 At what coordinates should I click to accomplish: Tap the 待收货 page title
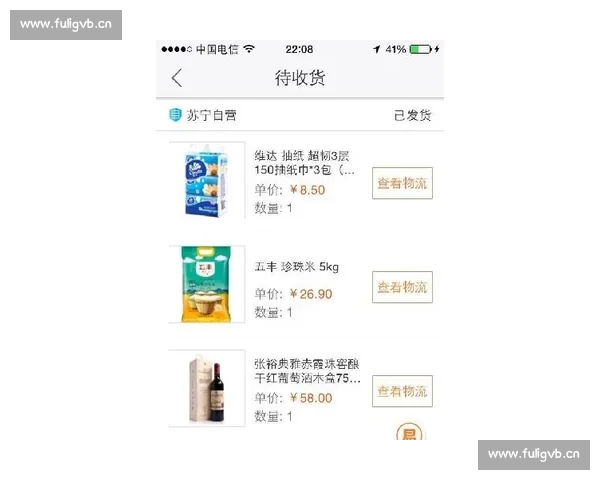[x=300, y=78]
